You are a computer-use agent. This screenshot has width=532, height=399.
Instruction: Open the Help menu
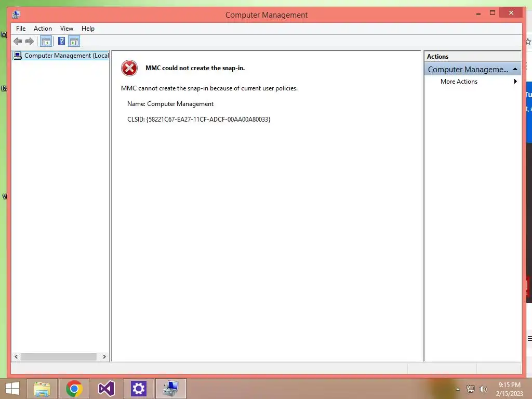tap(88, 29)
